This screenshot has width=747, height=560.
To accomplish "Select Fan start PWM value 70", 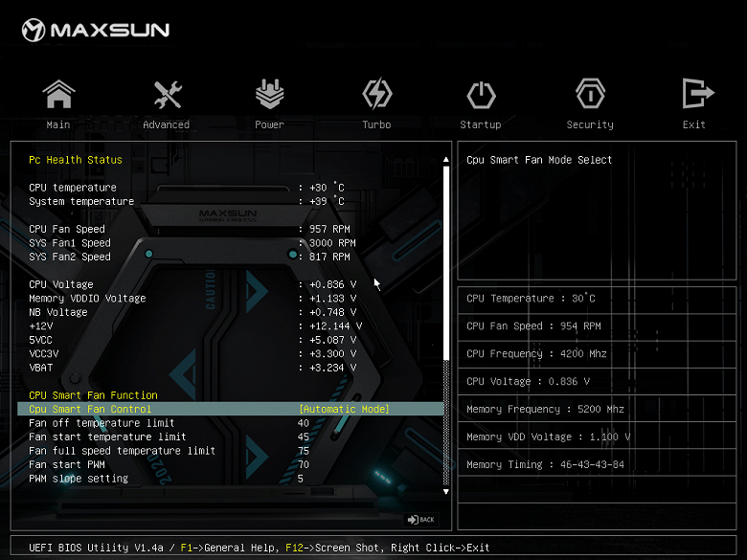I will 304,464.
